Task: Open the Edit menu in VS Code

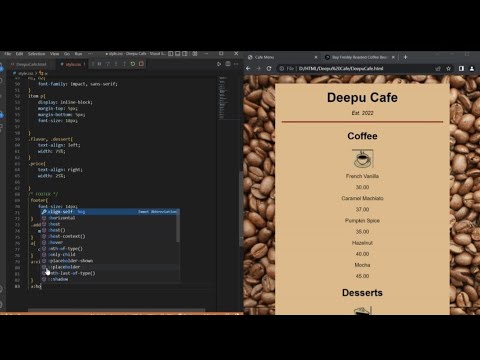Action: [19, 54]
